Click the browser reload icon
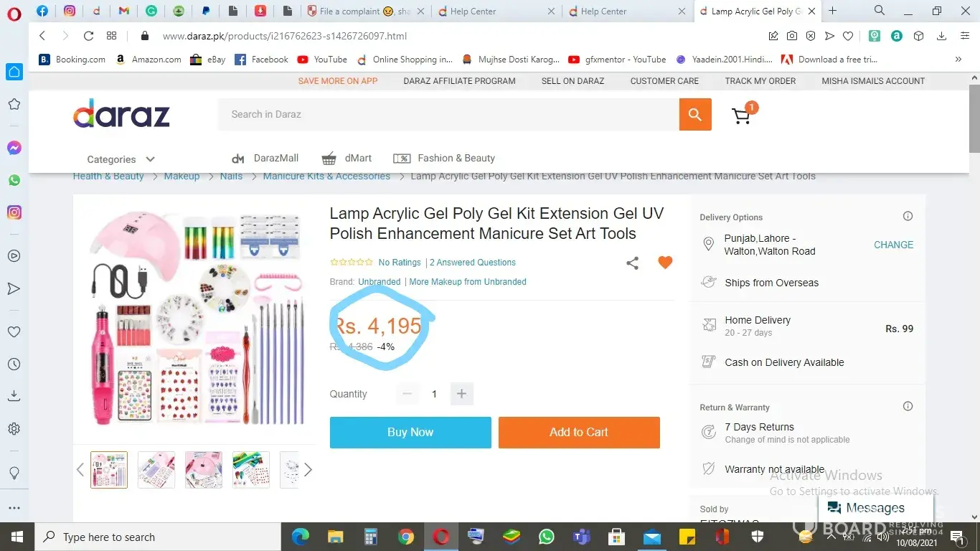 [88, 36]
